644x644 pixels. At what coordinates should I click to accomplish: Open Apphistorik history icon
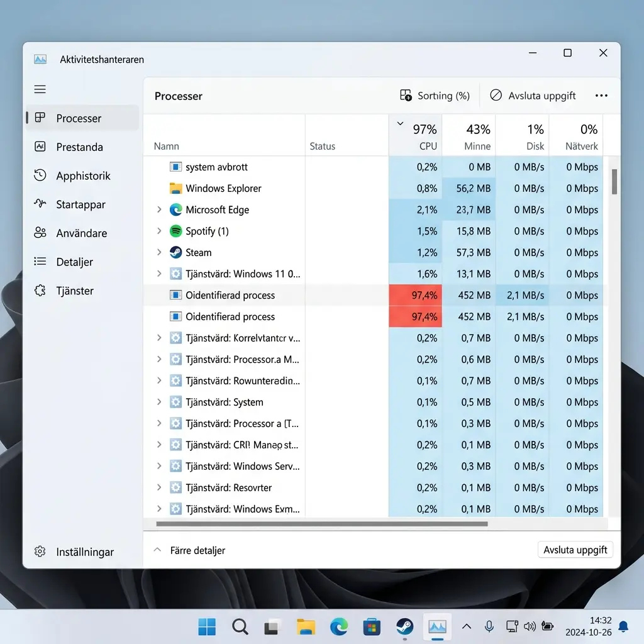(40, 175)
